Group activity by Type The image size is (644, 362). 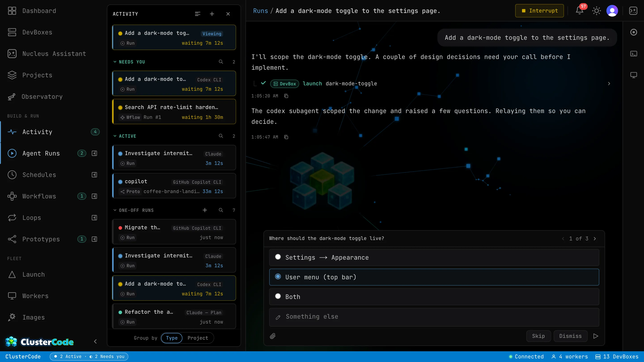[172, 338]
